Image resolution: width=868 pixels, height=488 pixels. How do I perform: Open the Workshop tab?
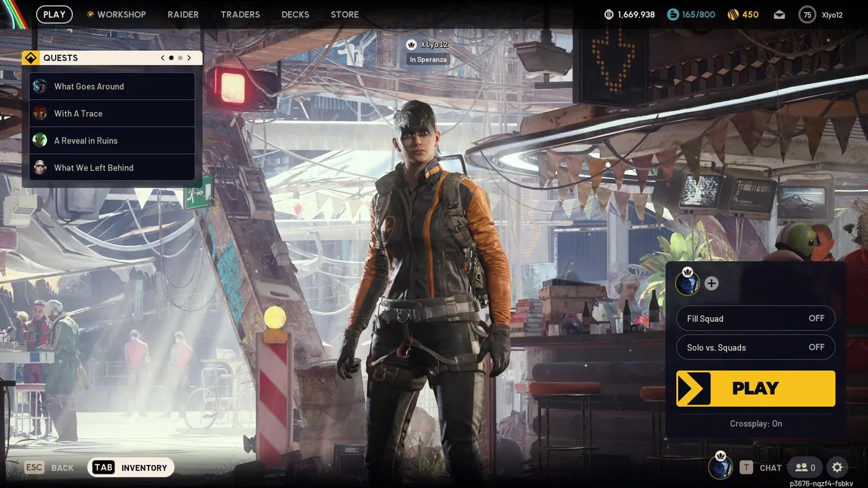[x=116, y=14]
